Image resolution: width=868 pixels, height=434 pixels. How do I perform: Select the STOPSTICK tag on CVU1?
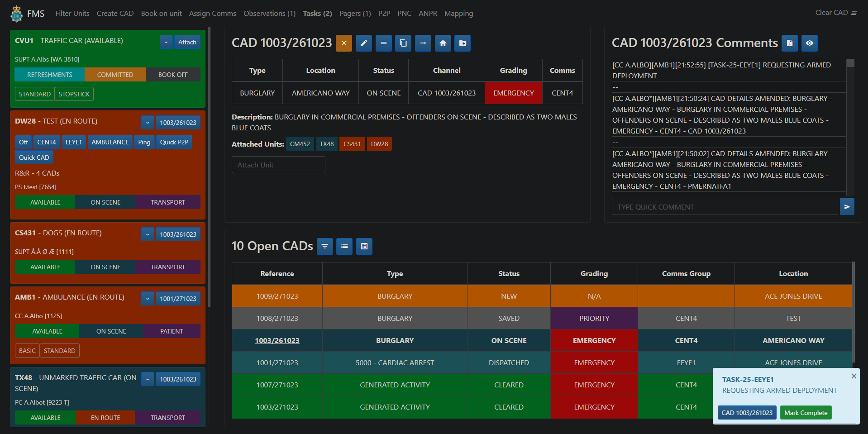(74, 94)
